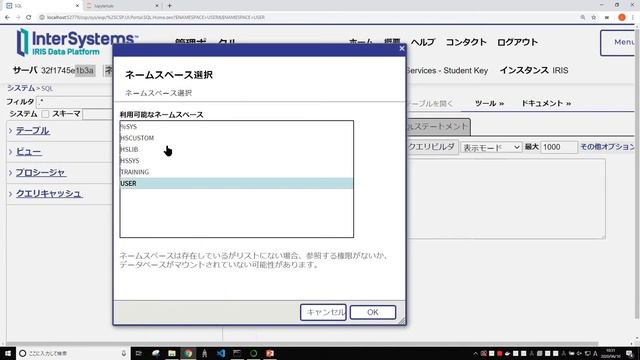This screenshot has height=360, width=640.
Task: Open the Windows Start menu
Action: tap(8, 353)
